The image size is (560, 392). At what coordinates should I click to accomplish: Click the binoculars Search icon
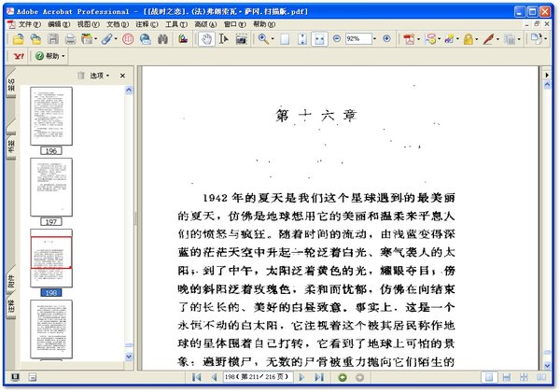pyautogui.click(x=162, y=39)
